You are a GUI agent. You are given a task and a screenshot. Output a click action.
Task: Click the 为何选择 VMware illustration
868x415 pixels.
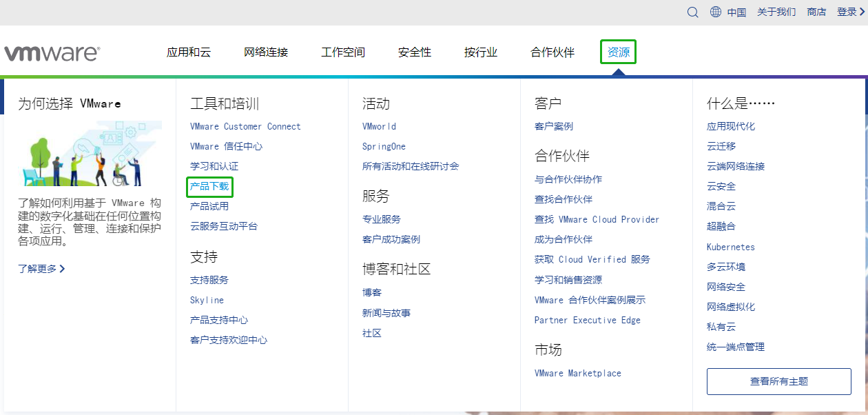coord(90,153)
